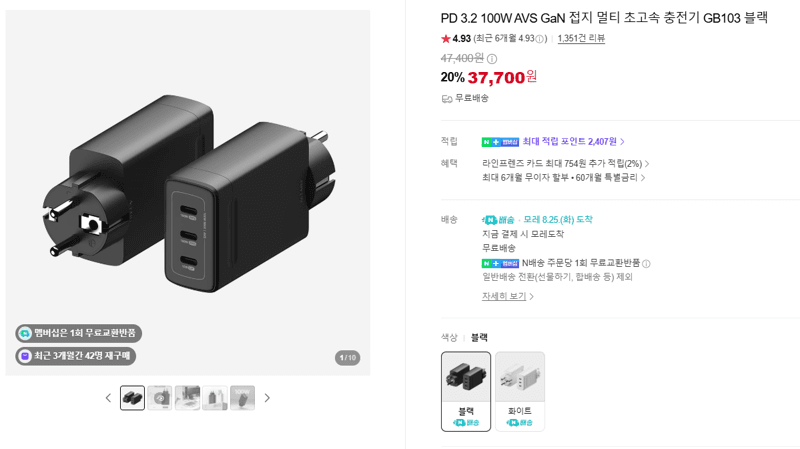Select the 화이트 color option
This screenshot has height=449, width=800.
(x=520, y=391)
